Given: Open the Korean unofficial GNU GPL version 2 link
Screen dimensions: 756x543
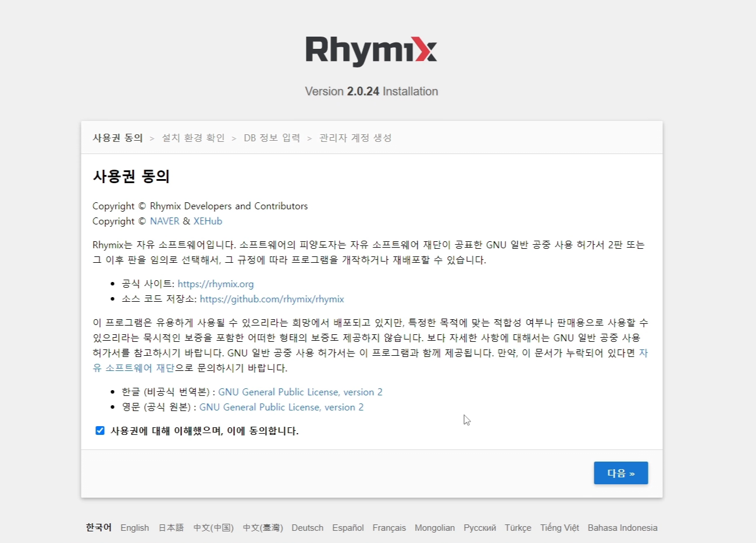Looking at the screenshot, I should [300, 392].
